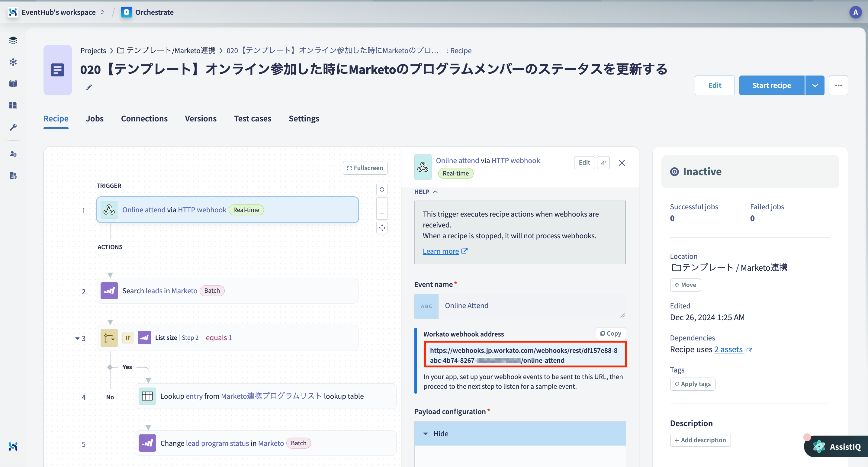Open the asterisk-shaped icon in left sidebar

[x=13, y=62]
